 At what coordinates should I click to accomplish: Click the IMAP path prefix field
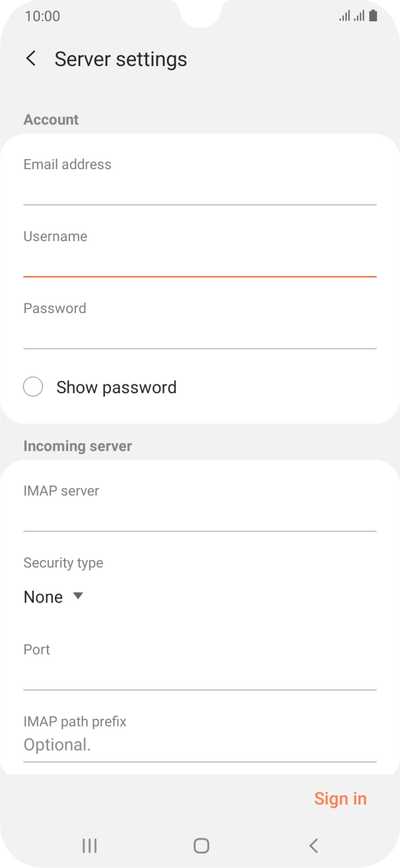(x=200, y=744)
